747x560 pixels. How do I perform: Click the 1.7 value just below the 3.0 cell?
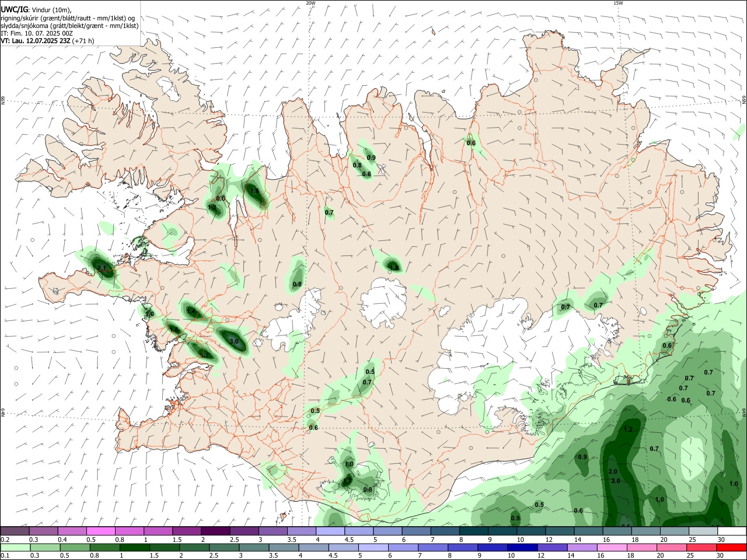204,354
